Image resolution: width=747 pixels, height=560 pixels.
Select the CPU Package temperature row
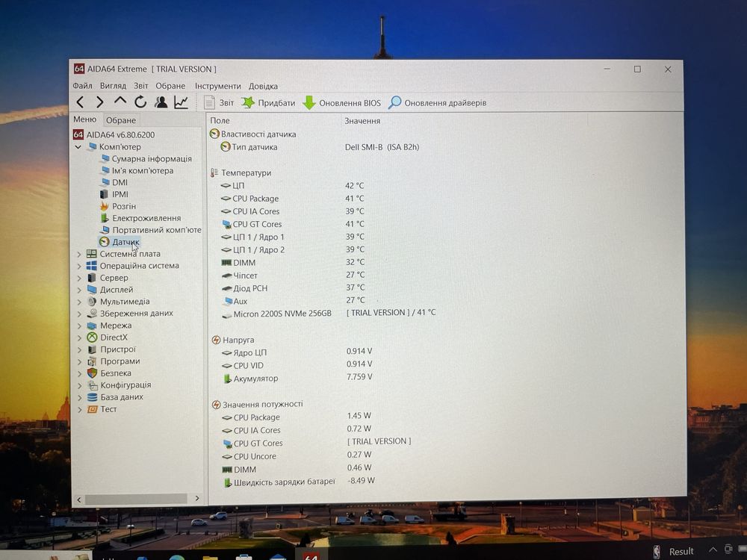click(x=292, y=199)
